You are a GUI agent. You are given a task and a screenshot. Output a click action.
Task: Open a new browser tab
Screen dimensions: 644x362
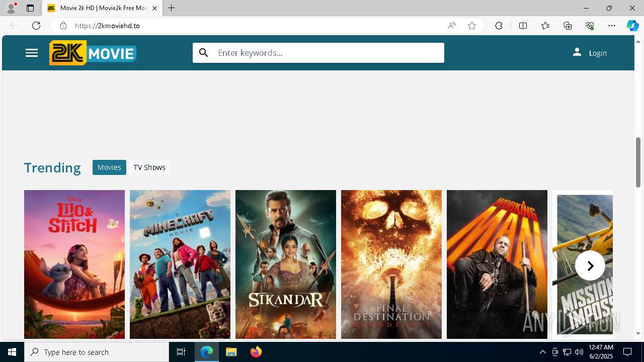coord(172,8)
